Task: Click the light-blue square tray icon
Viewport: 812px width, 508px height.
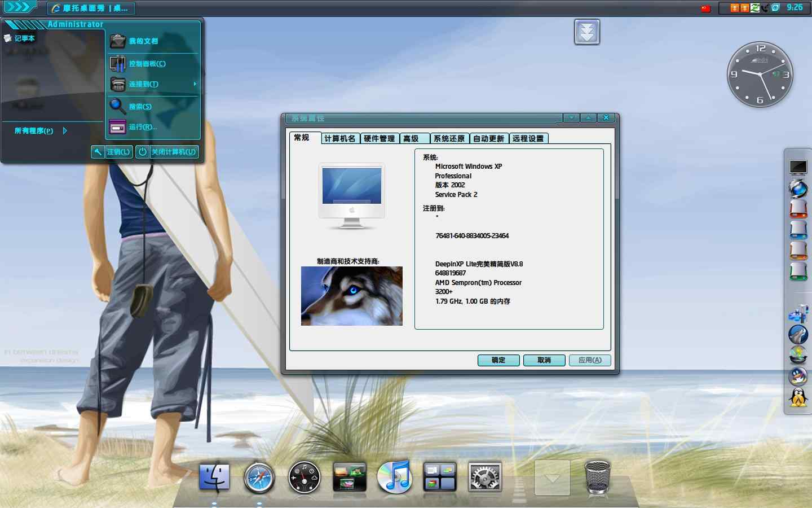Action: click(x=776, y=7)
